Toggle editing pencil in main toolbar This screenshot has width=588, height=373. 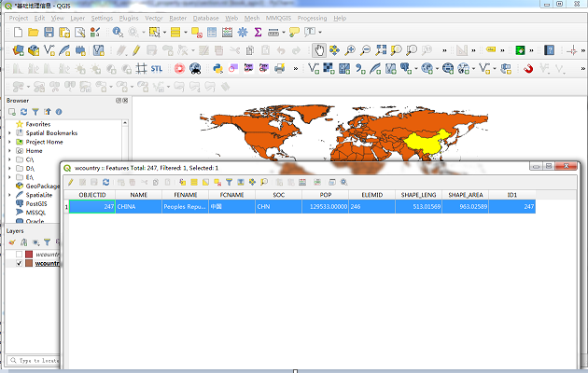(135, 50)
